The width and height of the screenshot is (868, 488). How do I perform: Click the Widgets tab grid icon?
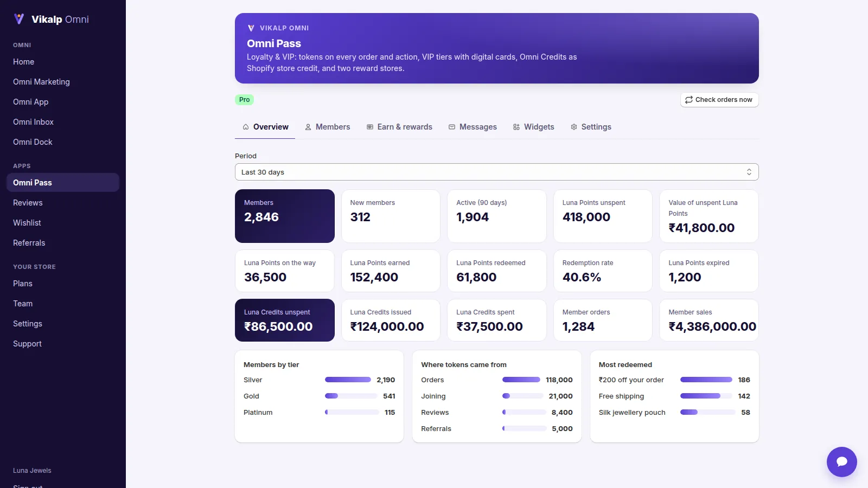[x=516, y=127]
